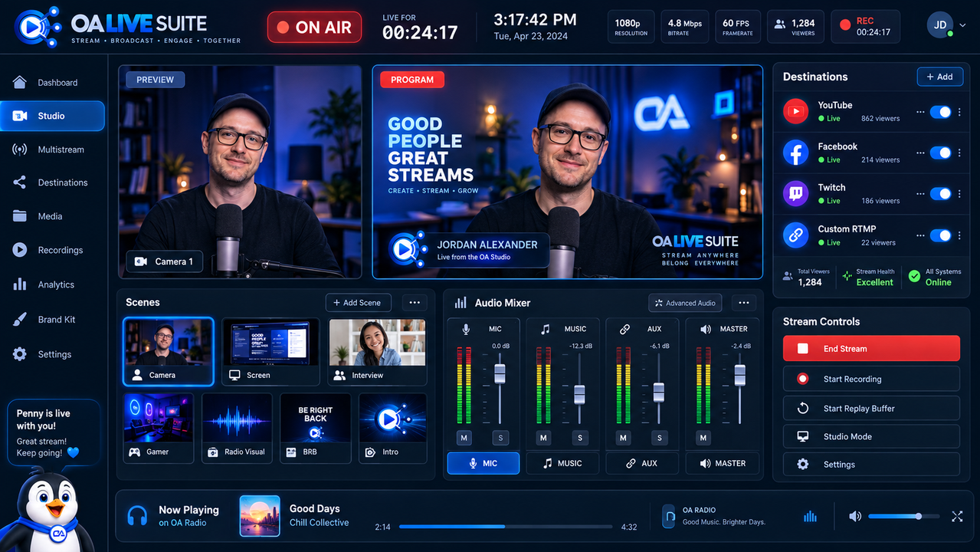The height and width of the screenshot is (552, 980).
Task: Select Studio in the sidebar
Action: pyautogui.click(x=52, y=116)
